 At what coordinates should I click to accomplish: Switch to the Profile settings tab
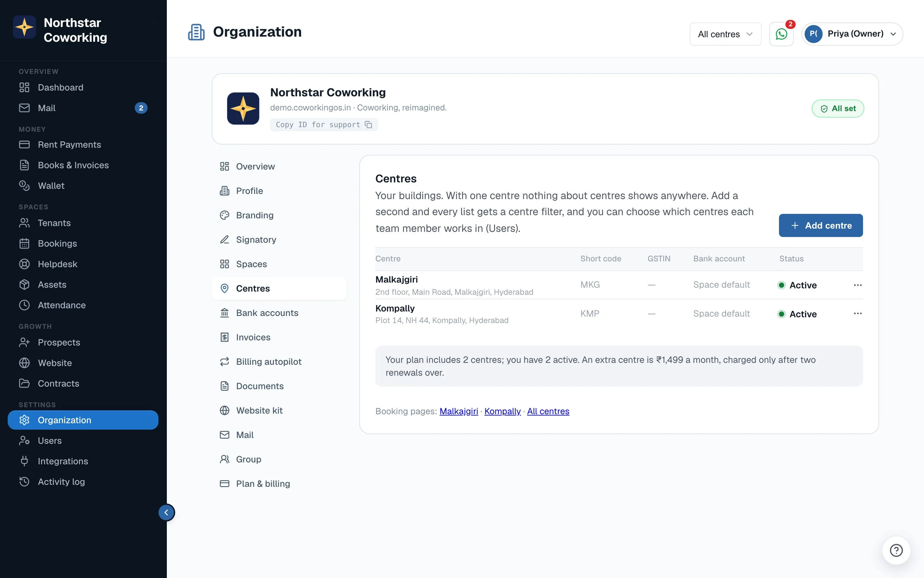[x=279, y=191]
